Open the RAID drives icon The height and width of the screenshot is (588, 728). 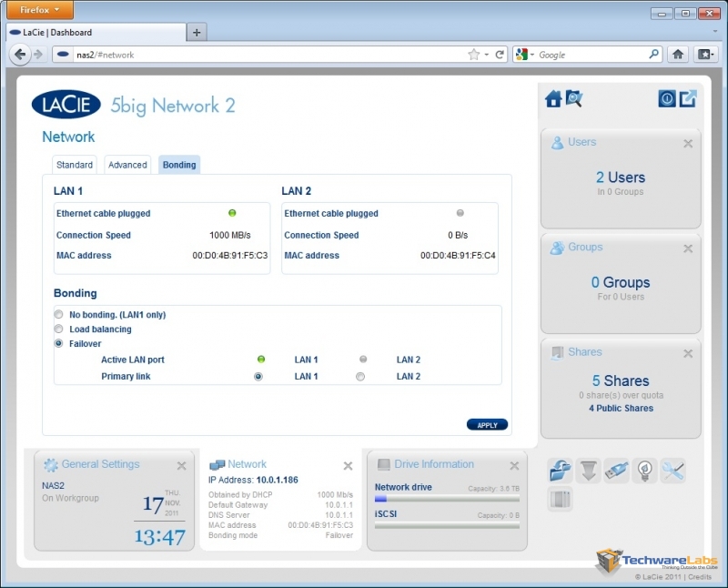pos(560,500)
